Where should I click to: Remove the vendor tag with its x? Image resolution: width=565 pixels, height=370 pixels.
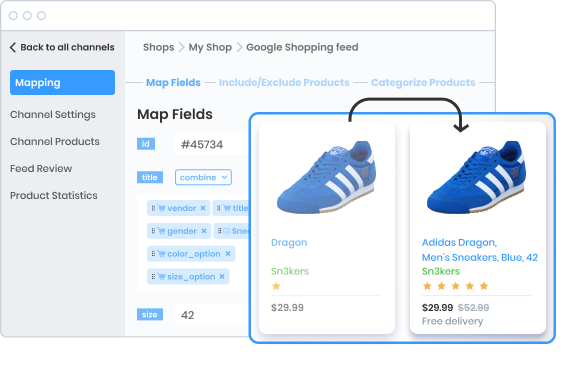pos(203,208)
